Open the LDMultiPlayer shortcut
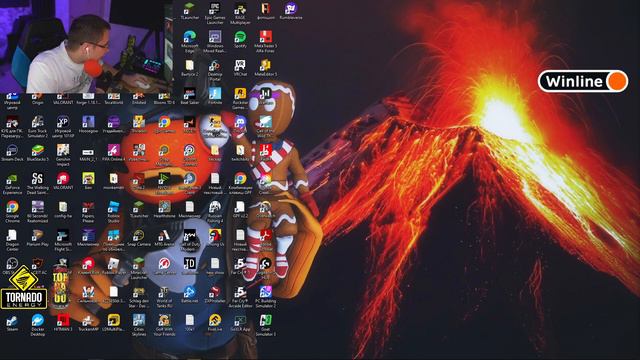The image size is (640, 360). coord(113,322)
